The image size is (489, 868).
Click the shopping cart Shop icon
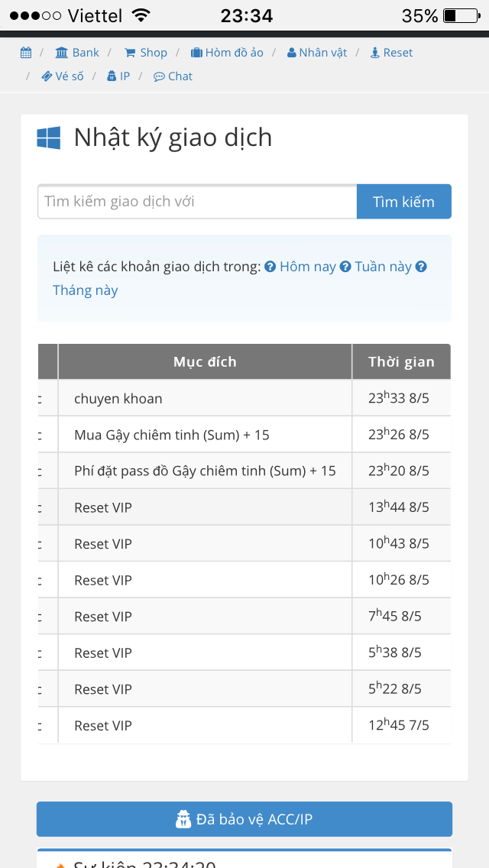[x=130, y=53]
